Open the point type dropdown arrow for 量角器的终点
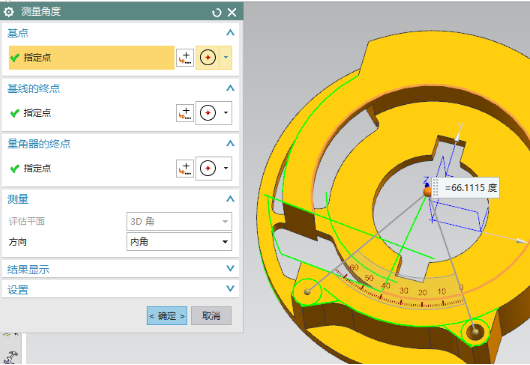This screenshot has width=530, height=365. click(x=226, y=168)
